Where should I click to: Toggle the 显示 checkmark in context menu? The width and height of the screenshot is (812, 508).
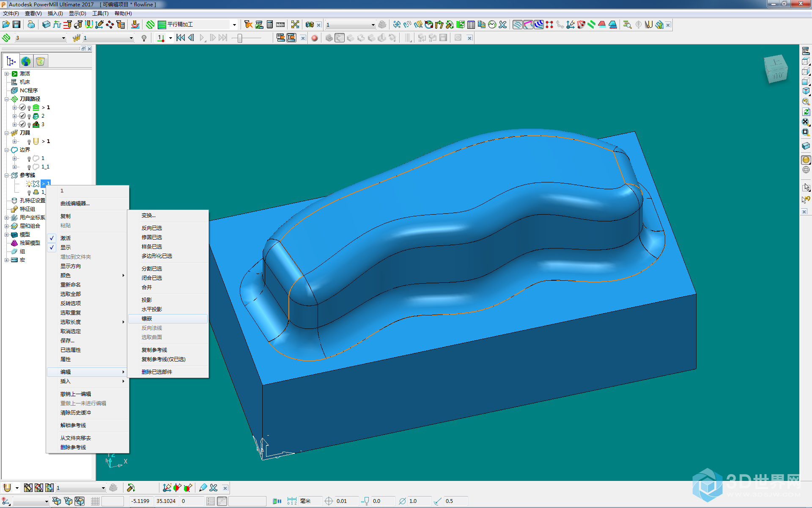52,247
